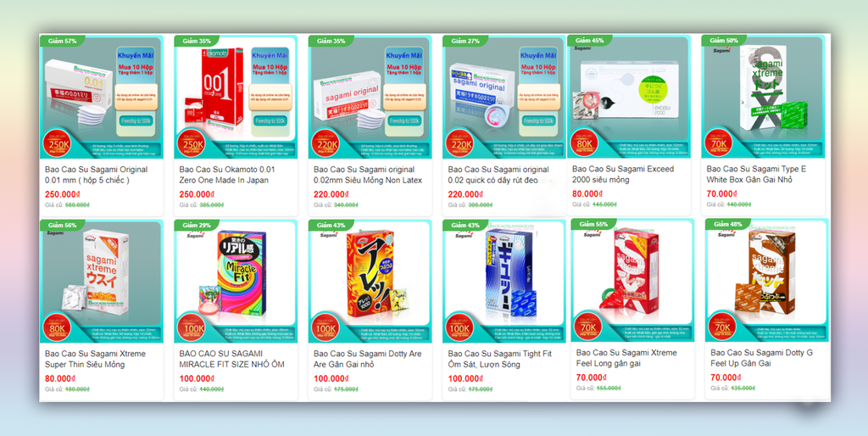The width and height of the screenshot is (868, 436).
Task: Click the red 80K circle on Exceed 2000
Action: click(x=584, y=143)
